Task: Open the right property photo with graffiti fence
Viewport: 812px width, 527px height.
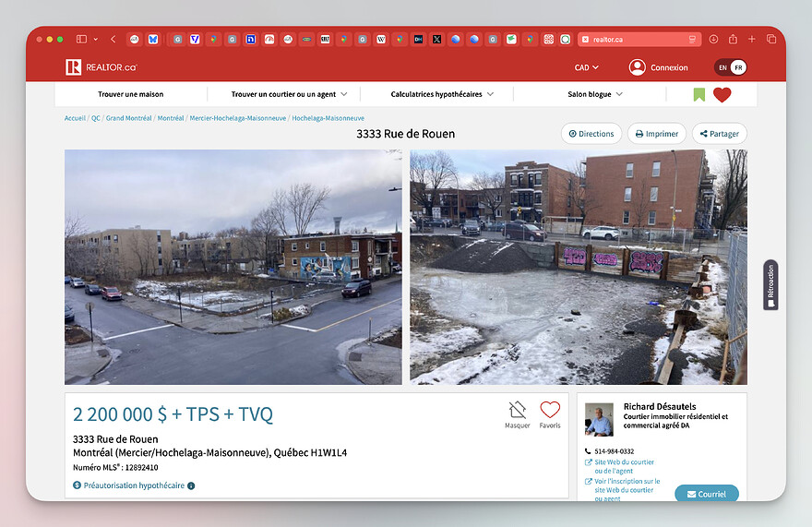Action: click(578, 267)
